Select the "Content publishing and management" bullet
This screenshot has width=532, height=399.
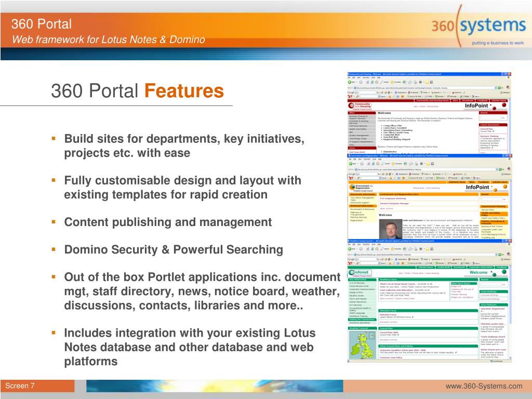168,222
